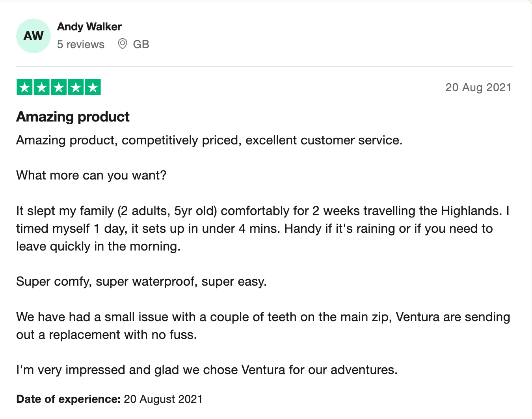The height and width of the screenshot is (419, 532).
Task: Click the third green rating star
Action: click(59, 88)
